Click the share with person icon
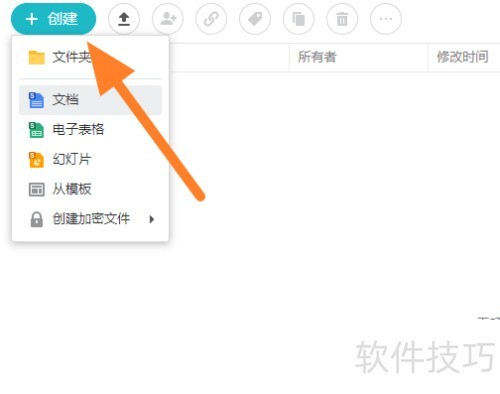The width and height of the screenshot is (500, 394). (168, 19)
